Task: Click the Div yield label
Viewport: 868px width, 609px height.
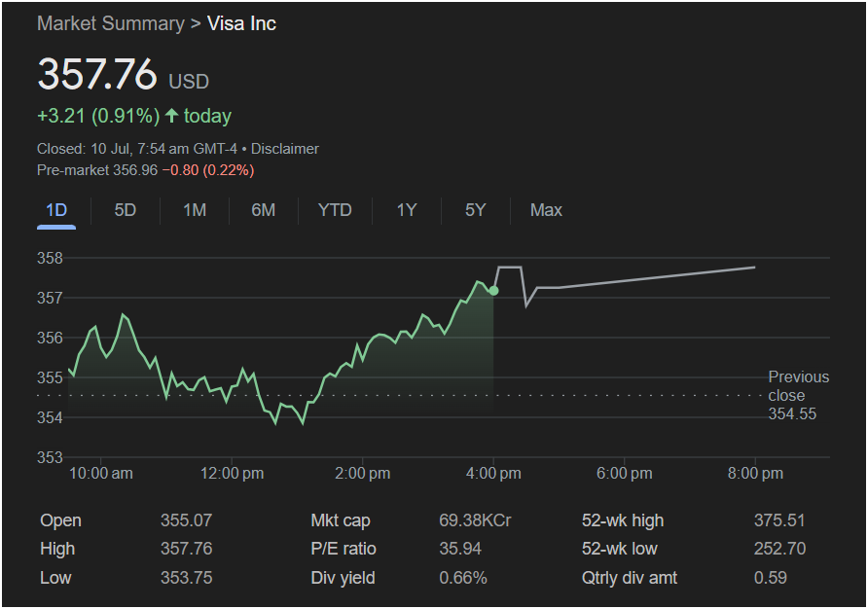Action: [x=343, y=578]
